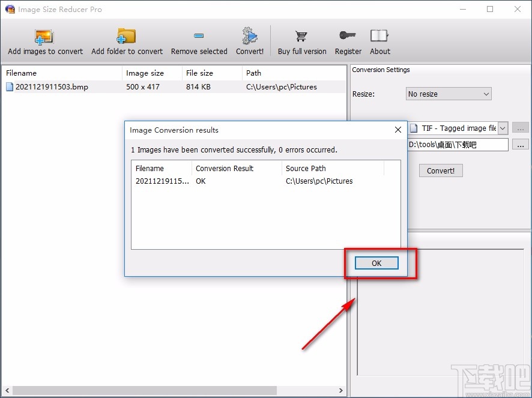The image size is (532, 398).
Task: Browse for the output folder path
Action: (520, 145)
